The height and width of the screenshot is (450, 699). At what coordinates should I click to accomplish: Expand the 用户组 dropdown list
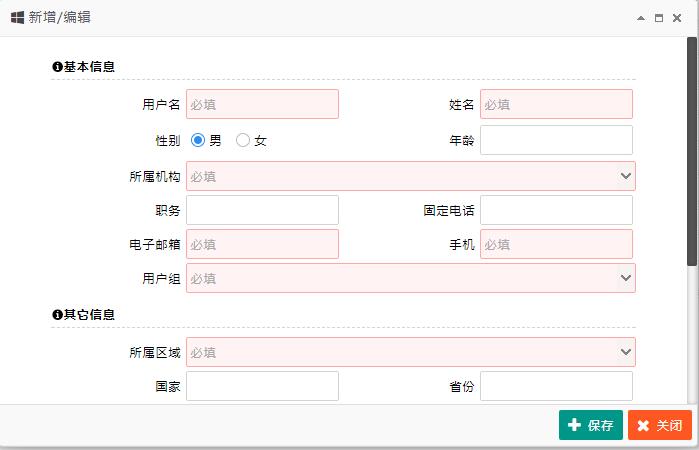click(411, 278)
